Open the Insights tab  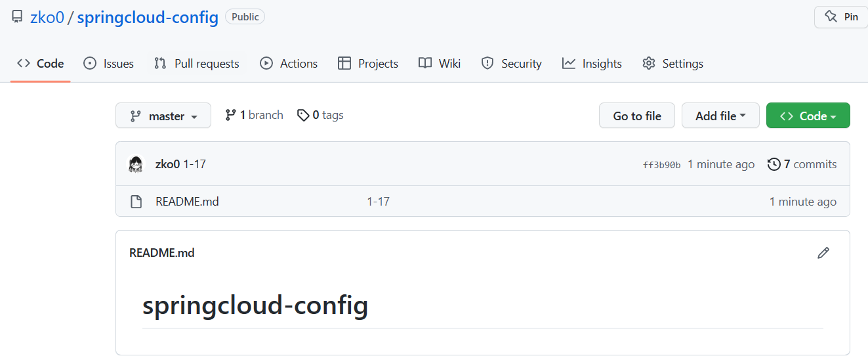(x=592, y=64)
